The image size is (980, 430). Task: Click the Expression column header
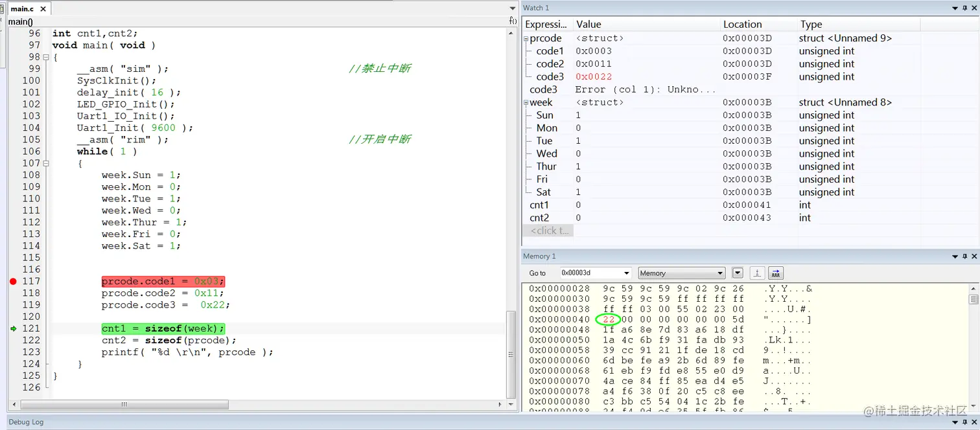pos(546,25)
